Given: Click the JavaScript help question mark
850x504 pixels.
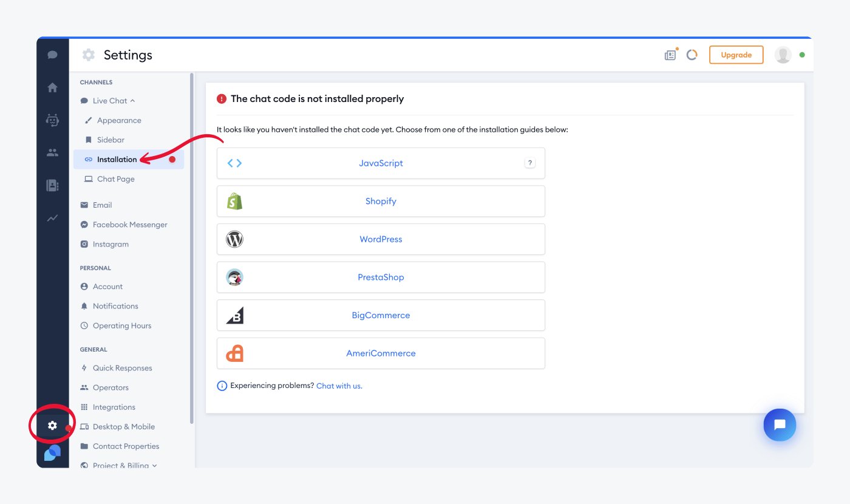Looking at the screenshot, I should pos(530,163).
